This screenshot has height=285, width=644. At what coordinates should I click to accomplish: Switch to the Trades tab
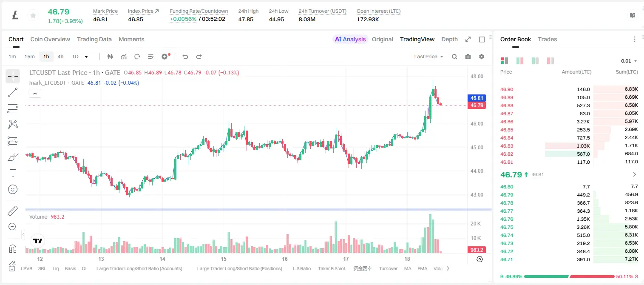[548, 39]
